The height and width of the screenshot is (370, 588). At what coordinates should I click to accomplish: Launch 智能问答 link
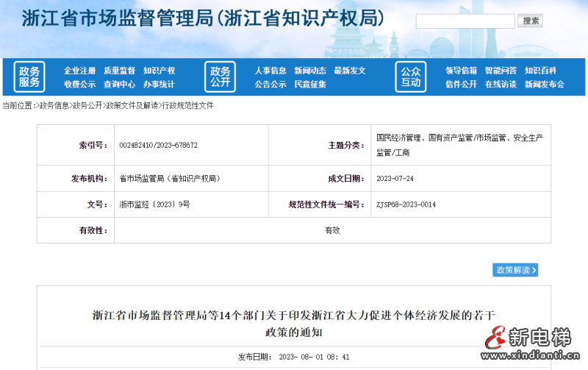pyautogui.click(x=501, y=71)
